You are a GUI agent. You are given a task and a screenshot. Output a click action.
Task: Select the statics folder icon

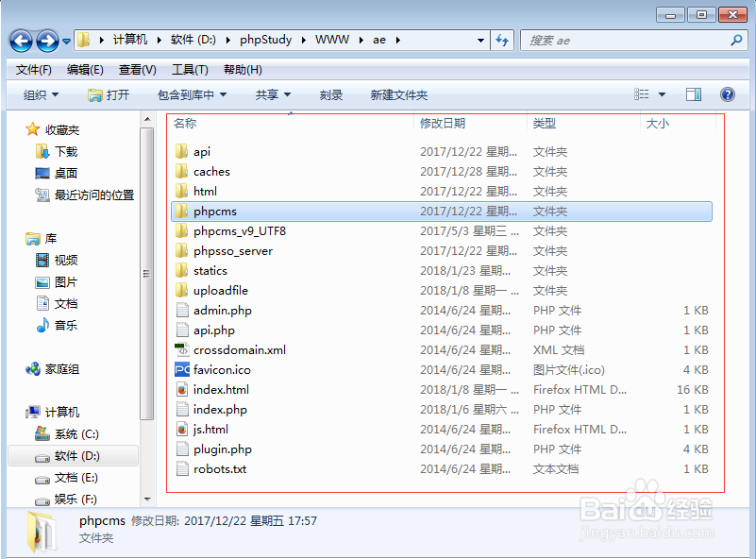(182, 271)
